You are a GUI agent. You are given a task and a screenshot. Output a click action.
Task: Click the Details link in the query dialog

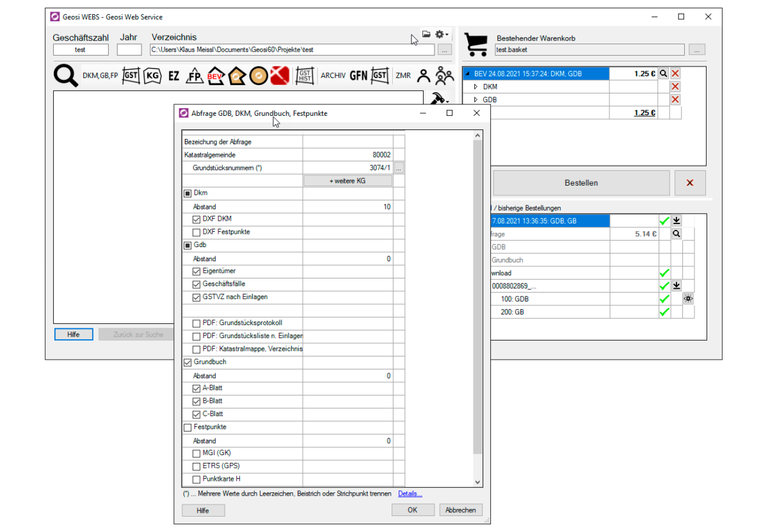click(x=410, y=494)
